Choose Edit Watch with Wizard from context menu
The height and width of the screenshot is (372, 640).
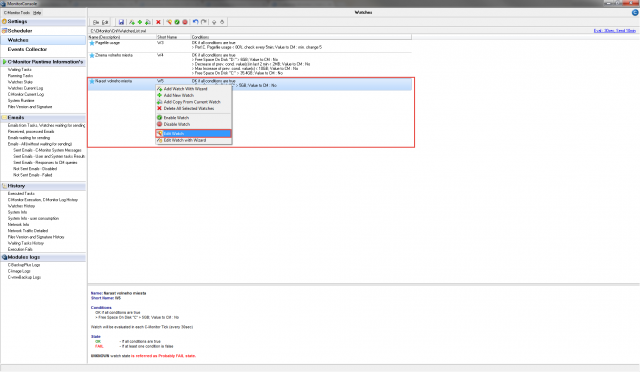click(193, 140)
